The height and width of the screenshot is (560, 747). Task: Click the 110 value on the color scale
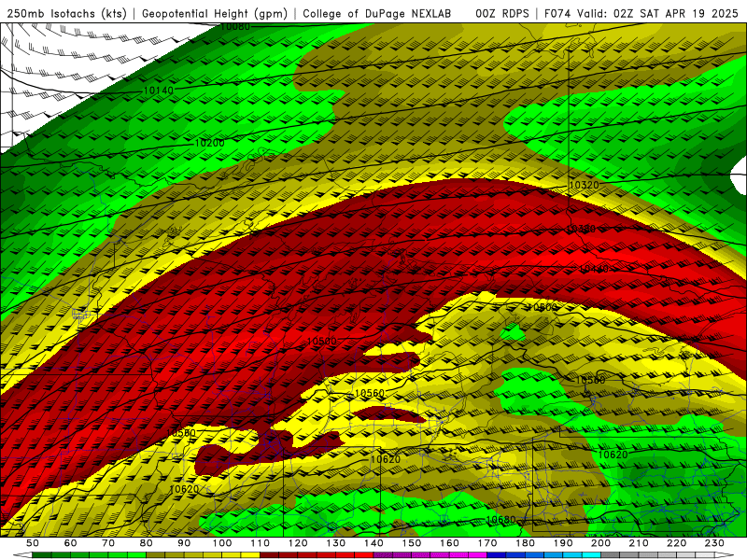(x=261, y=543)
